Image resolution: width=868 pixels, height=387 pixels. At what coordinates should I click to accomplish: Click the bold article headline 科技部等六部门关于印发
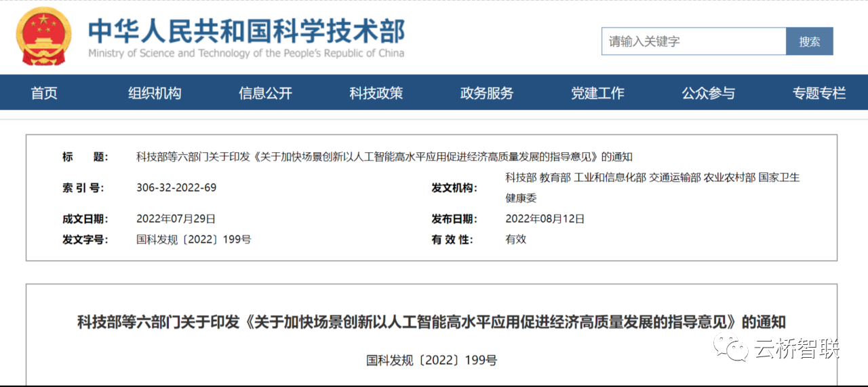click(x=431, y=321)
